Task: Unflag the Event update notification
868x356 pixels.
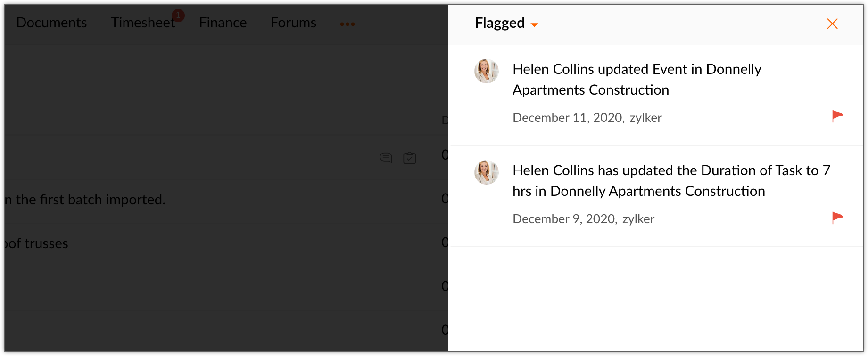Action: (837, 116)
